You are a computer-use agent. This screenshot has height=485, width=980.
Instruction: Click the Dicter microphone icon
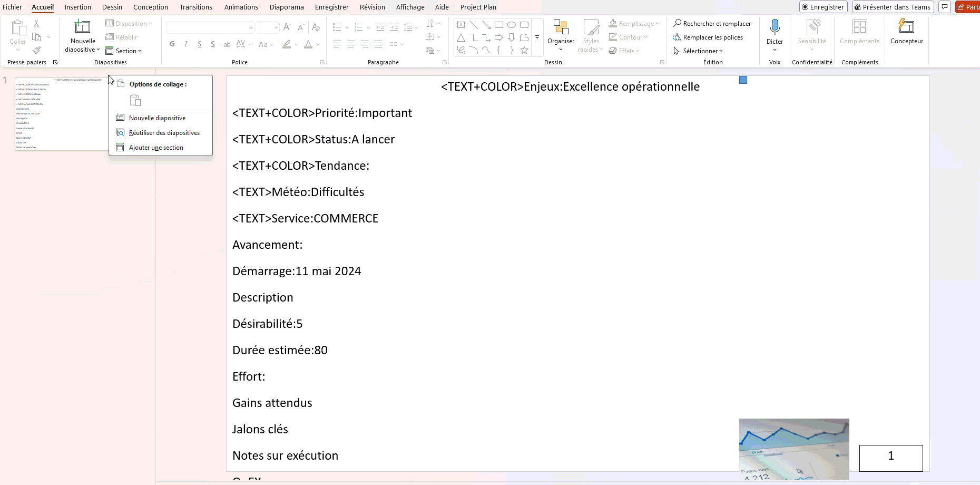775,27
